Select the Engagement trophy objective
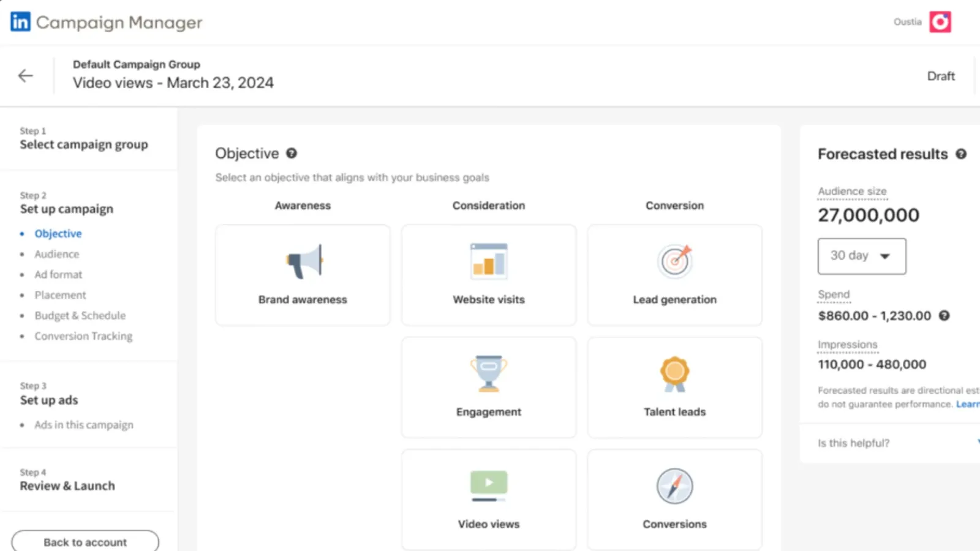This screenshot has height=551, width=980. pos(489,388)
